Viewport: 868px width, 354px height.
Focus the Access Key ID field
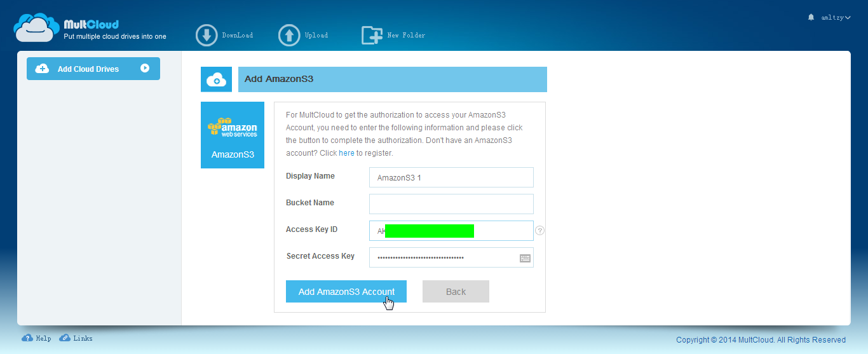451,231
